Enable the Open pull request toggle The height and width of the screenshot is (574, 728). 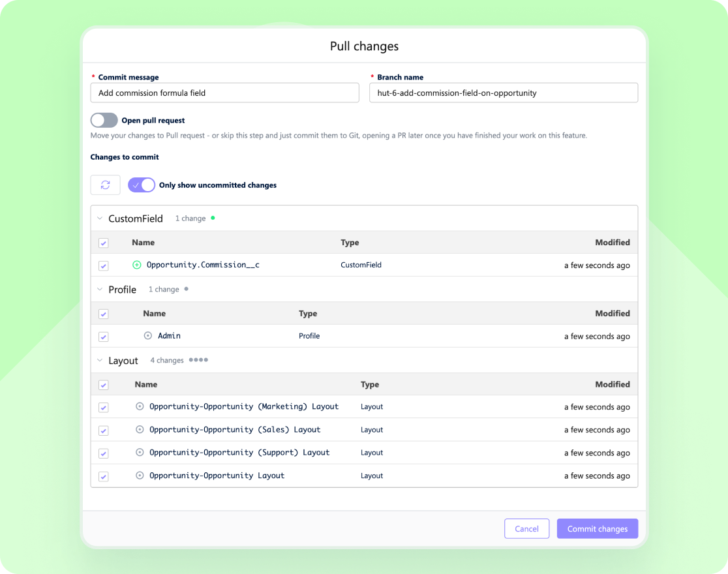104,120
